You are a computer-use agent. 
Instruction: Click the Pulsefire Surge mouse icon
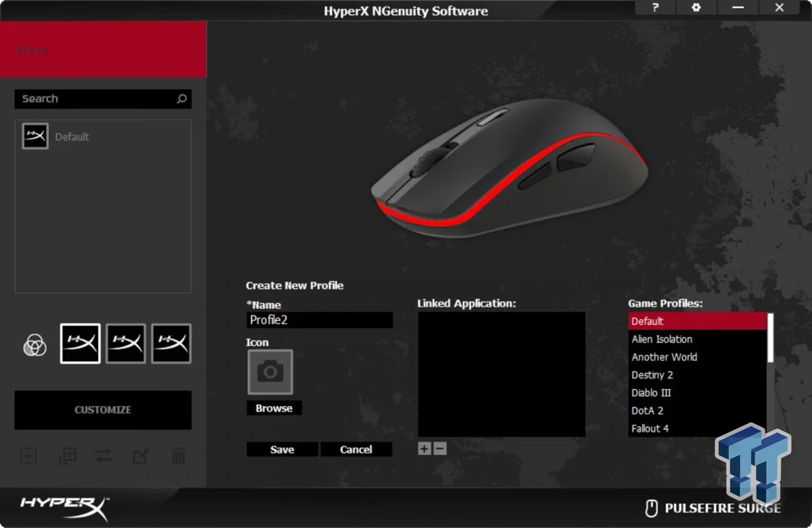(651, 508)
